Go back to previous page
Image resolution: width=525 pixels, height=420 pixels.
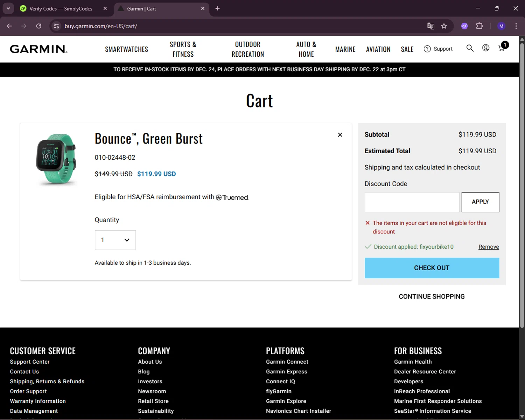[x=9, y=26]
